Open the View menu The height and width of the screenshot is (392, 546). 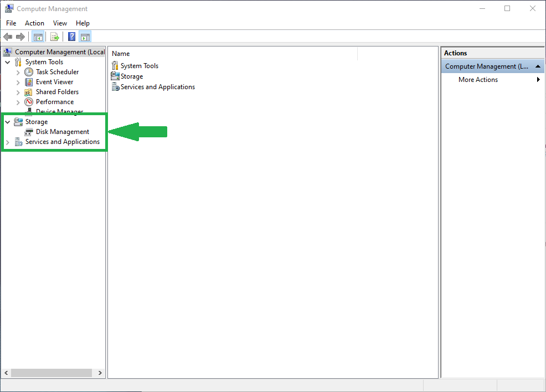point(60,23)
